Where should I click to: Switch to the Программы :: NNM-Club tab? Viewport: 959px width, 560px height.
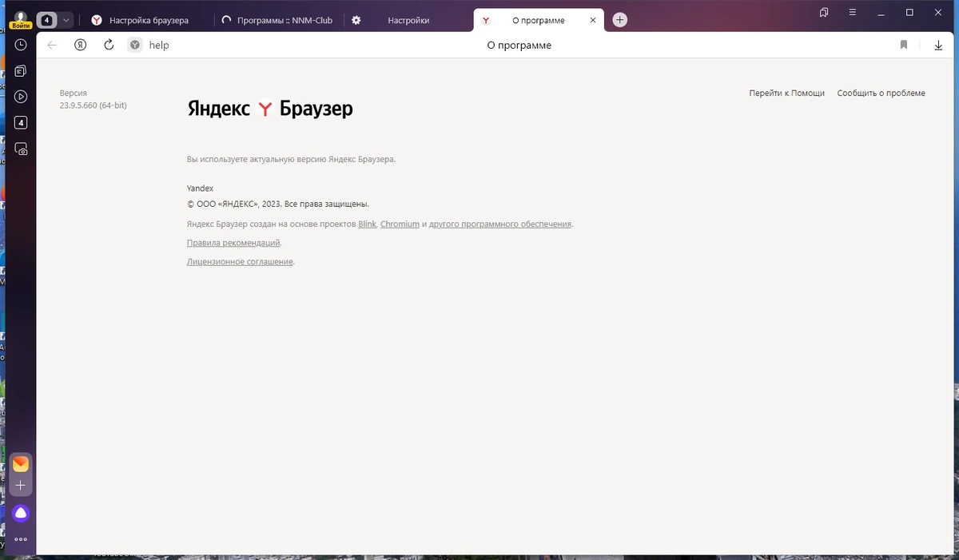click(x=278, y=20)
